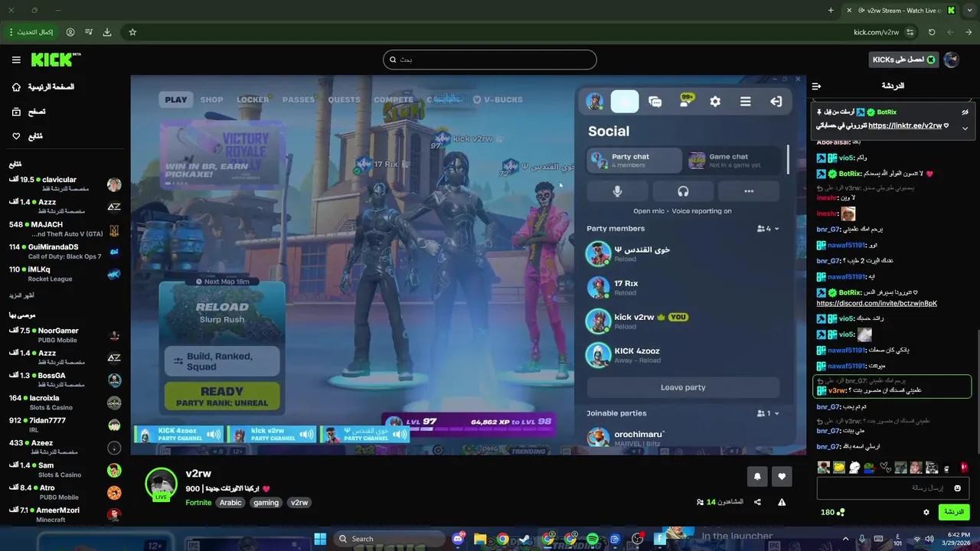Click the heart follow button under stream
Image resolution: width=980 pixels, height=551 pixels.
782,477
